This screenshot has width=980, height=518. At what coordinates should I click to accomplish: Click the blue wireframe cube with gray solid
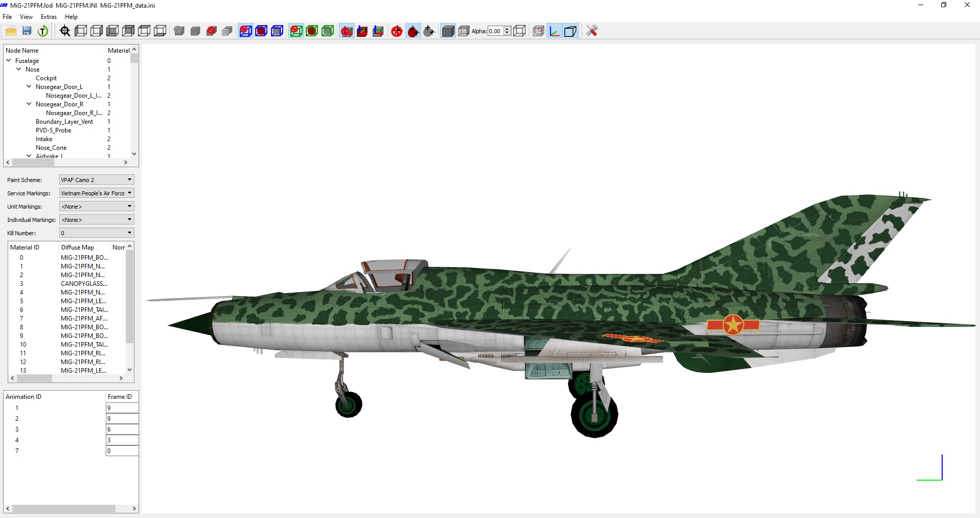point(277,31)
